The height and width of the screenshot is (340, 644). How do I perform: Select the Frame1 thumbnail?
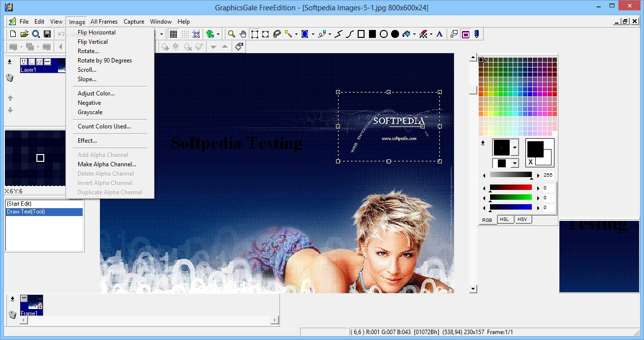pyautogui.click(x=31, y=305)
